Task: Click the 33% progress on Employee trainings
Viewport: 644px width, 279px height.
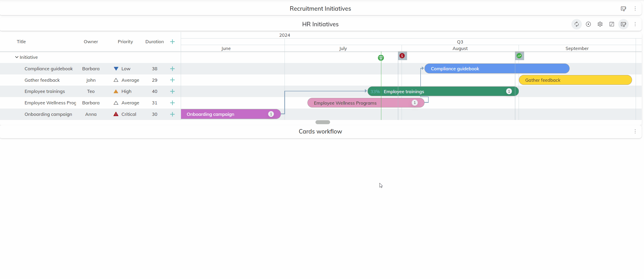Action: 375,92
